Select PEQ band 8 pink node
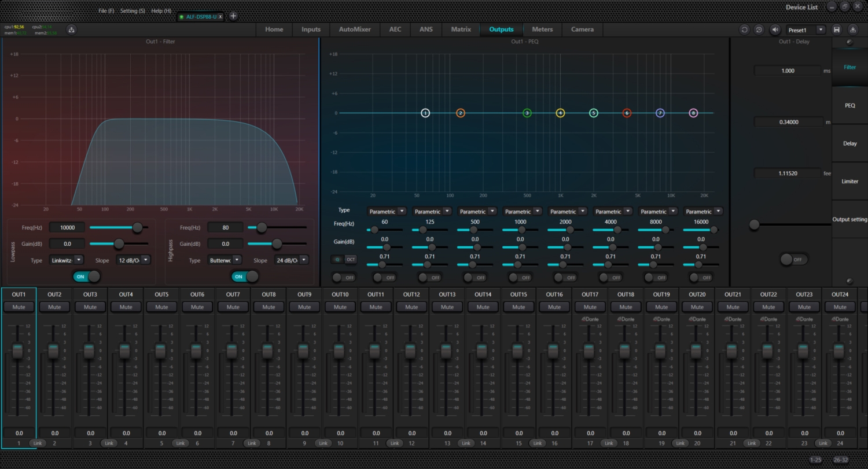The width and height of the screenshot is (868, 469). point(693,113)
